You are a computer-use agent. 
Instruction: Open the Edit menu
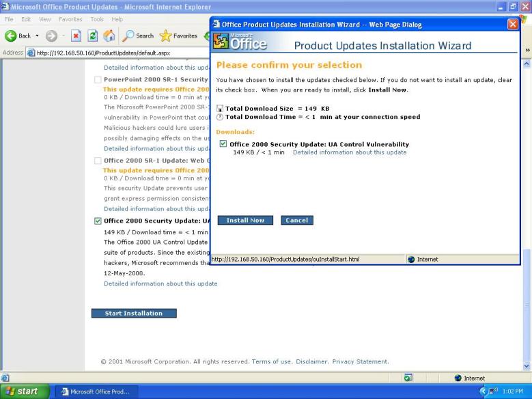point(26,19)
